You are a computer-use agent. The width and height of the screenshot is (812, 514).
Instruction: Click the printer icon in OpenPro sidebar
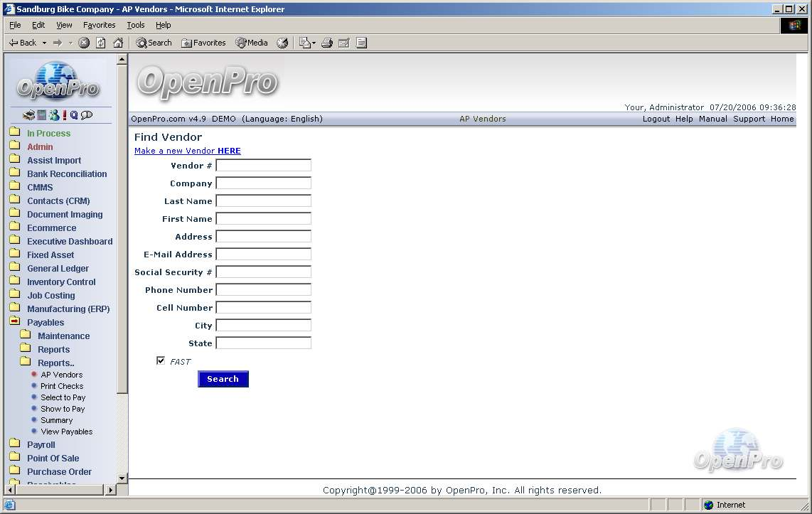coord(28,115)
